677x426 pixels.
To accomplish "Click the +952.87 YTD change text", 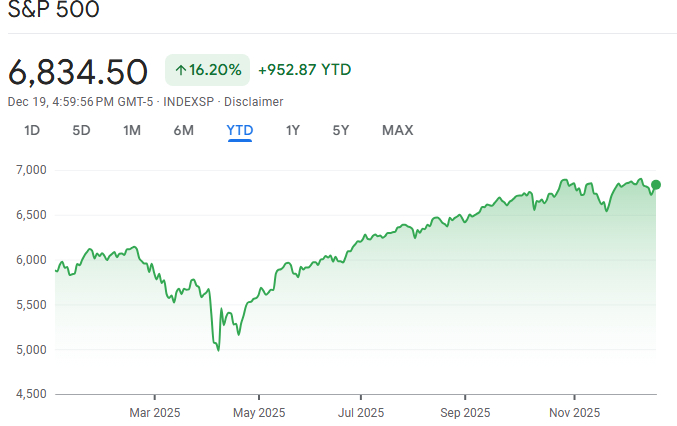I will point(305,70).
